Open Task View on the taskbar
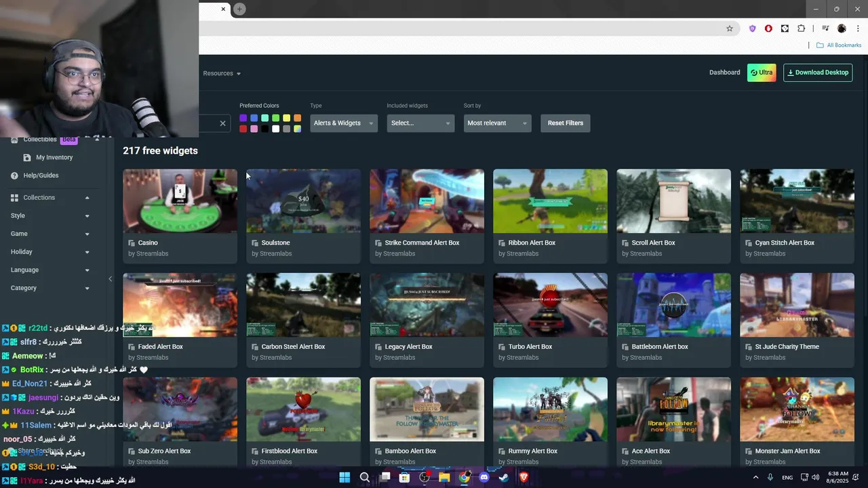 click(385, 477)
